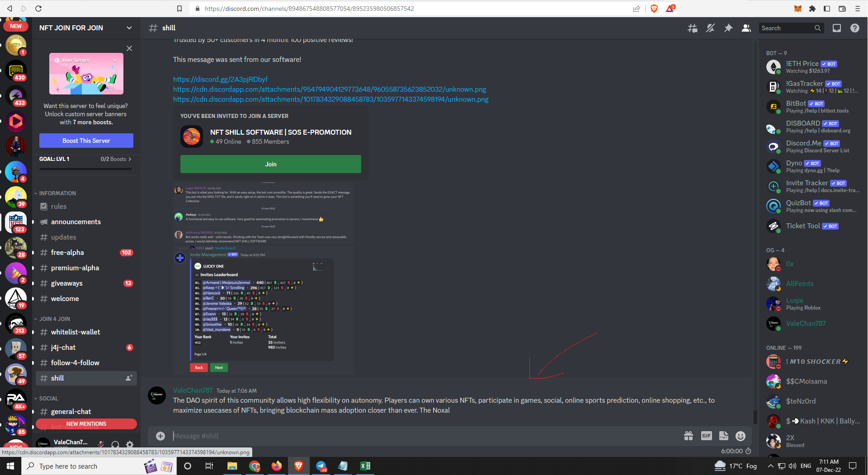Open AllFeints member profile
The height and width of the screenshot is (475, 868).
tap(813, 284)
